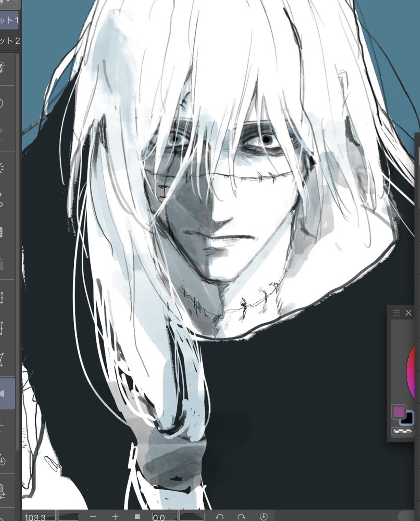Click the zoom slider next to 103.3
The width and height of the screenshot is (420, 521).
[68, 517]
